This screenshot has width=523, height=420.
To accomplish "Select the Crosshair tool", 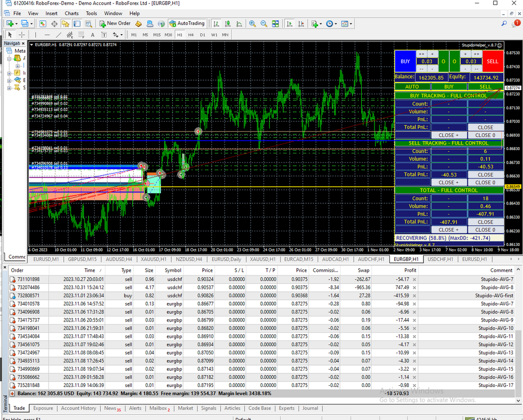I will 22,35.
